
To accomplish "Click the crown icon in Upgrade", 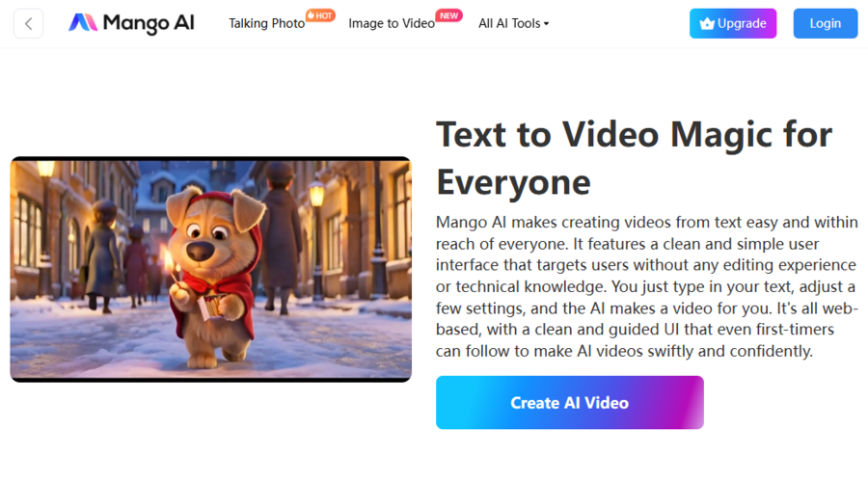I will pyautogui.click(x=707, y=24).
